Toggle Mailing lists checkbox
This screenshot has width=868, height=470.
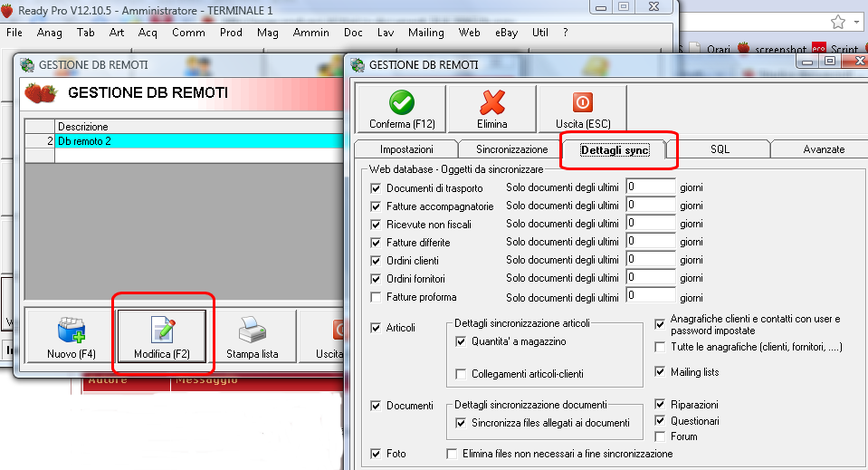(660, 371)
